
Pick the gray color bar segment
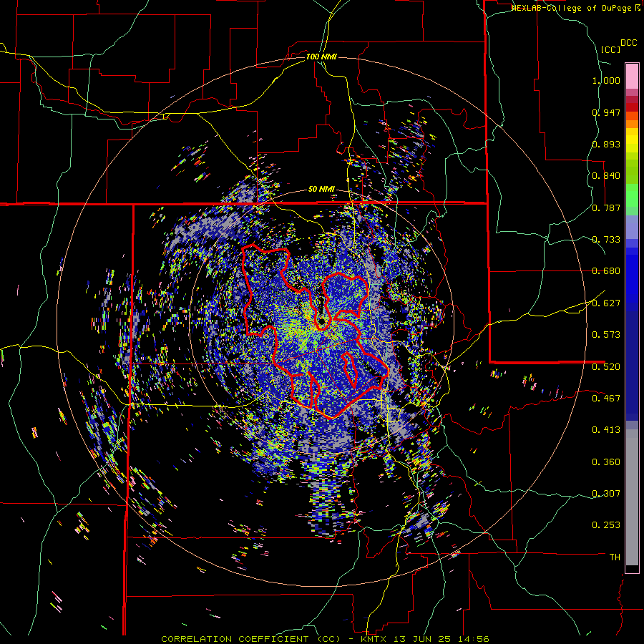(x=632, y=497)
